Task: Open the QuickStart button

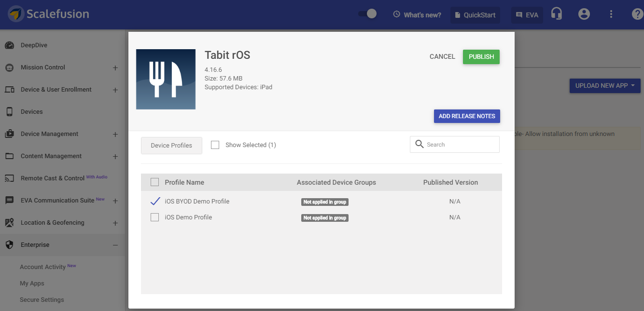Action: [475, 14]
